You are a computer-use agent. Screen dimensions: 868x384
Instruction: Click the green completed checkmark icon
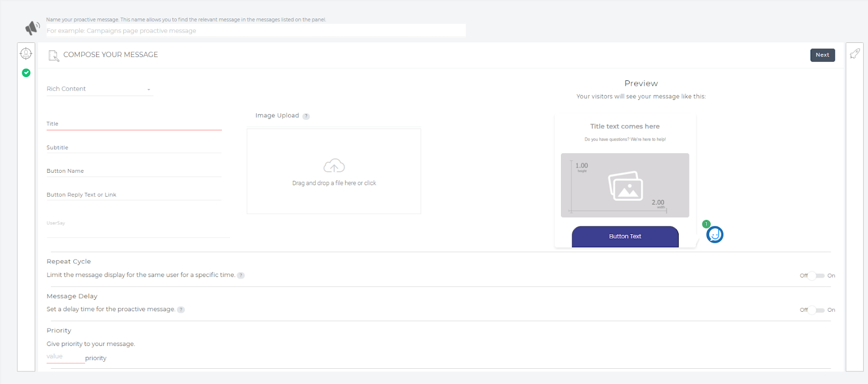click(26, 73)
